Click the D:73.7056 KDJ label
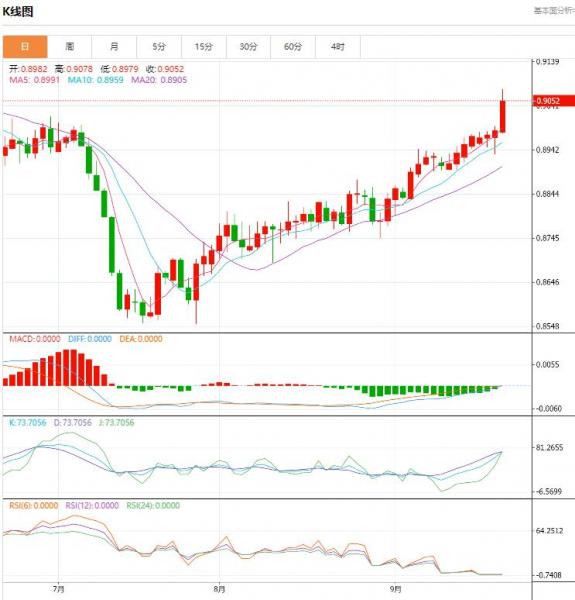The image size is (575, 600). coord(72,422)
